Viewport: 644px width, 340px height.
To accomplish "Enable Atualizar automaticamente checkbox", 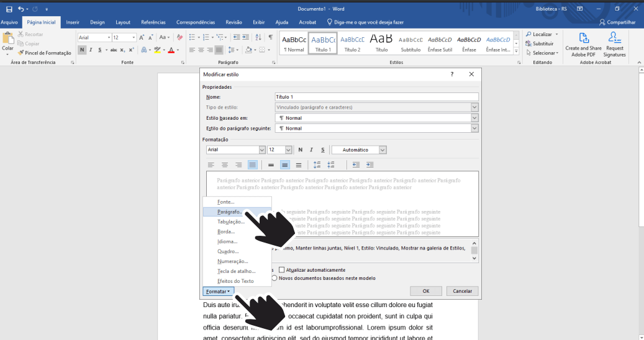I will click(282, 270).
